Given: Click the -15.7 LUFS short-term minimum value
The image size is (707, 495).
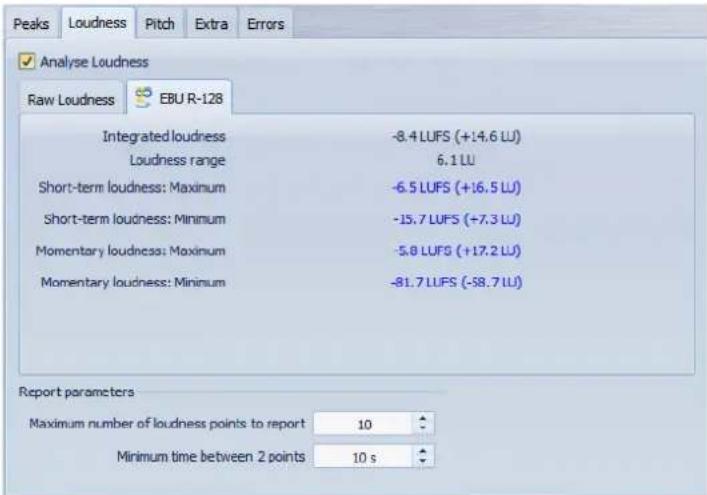Looking at the screenshot, I should (x=457, y=219).
